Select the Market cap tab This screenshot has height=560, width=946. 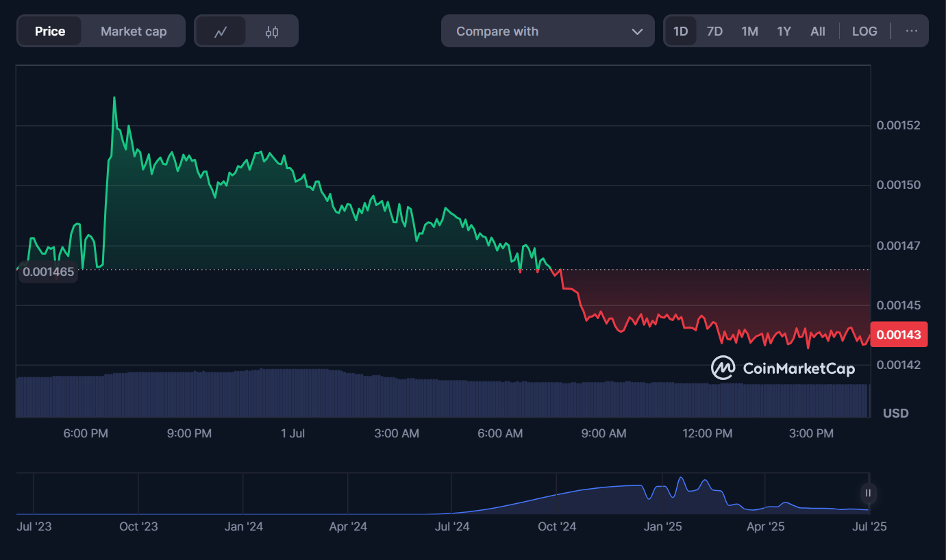[x=134, y=31]
